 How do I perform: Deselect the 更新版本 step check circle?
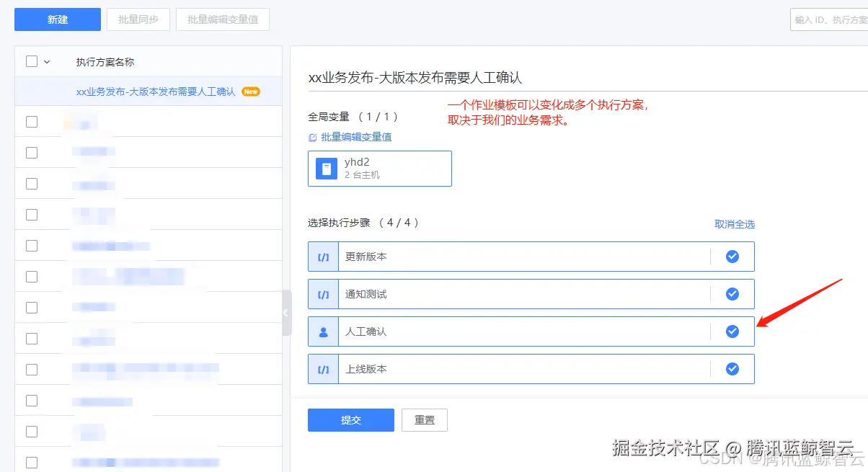732,256
